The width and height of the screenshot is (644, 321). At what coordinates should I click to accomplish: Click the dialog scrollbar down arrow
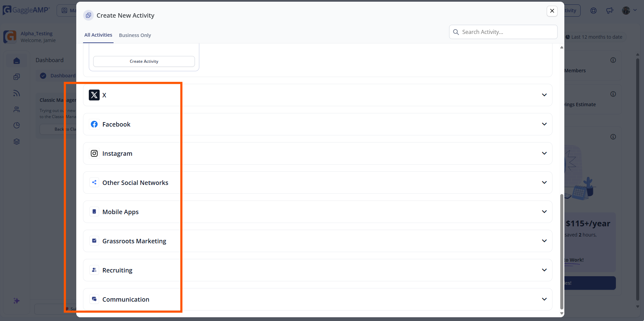tap(562, 314)
